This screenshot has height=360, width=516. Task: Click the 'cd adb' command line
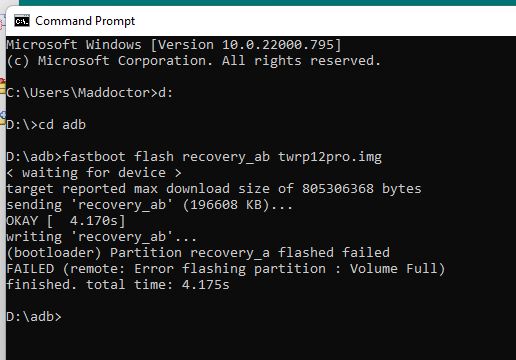coord(46,125)
